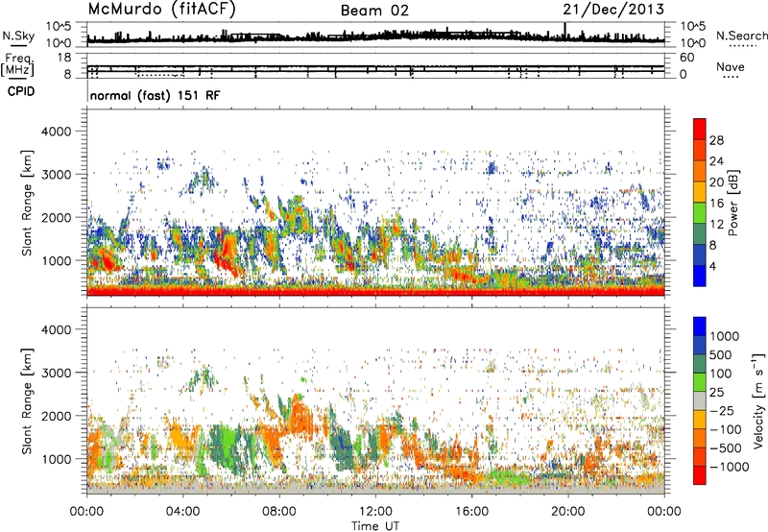
Task: Click the '2000' tick of the velocity panel
Action: click(57, 416)
